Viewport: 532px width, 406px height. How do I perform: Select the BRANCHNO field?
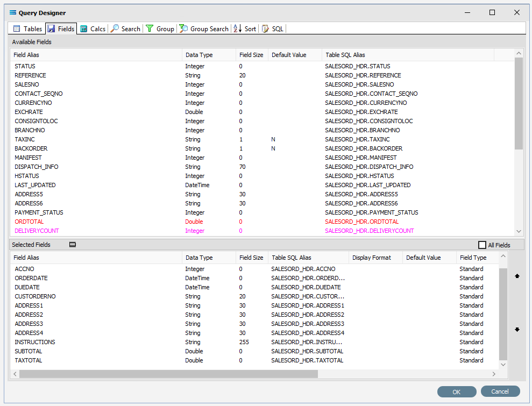pyautogui.click(x=263, y=130)
